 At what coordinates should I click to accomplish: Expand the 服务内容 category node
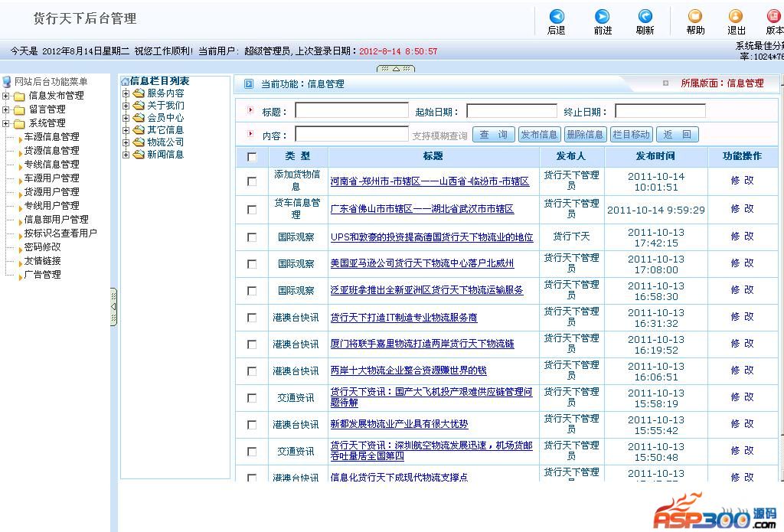point(126,93)
